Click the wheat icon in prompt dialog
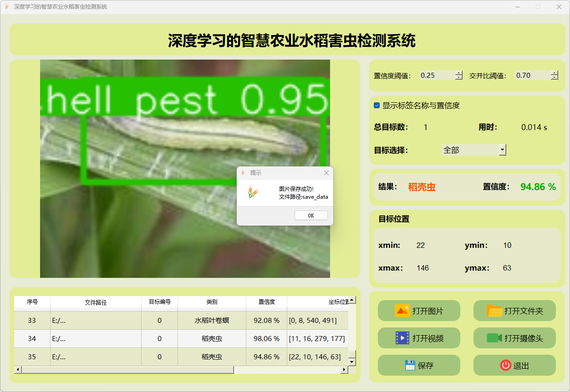This screenshot has width=570, height=392. tap(252, 193)
